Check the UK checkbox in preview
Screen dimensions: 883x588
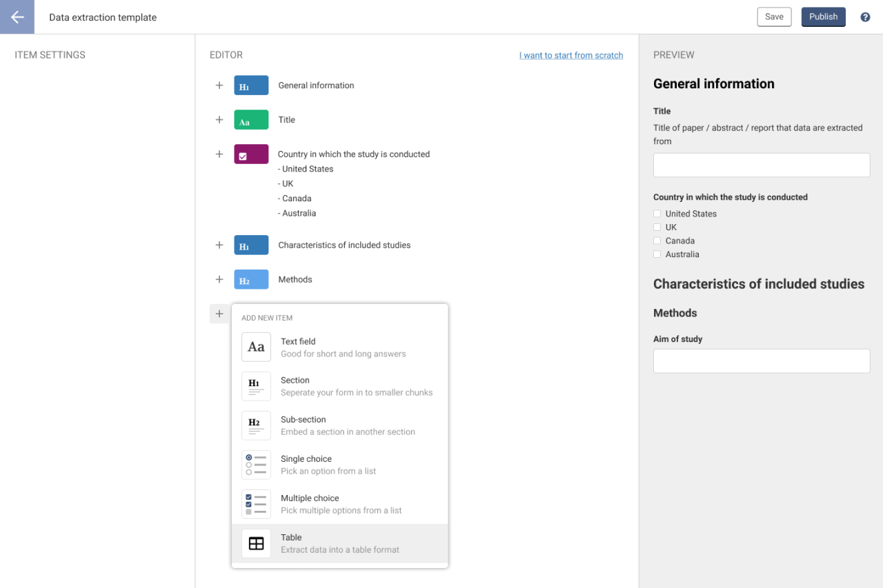[x=657, y=227]
